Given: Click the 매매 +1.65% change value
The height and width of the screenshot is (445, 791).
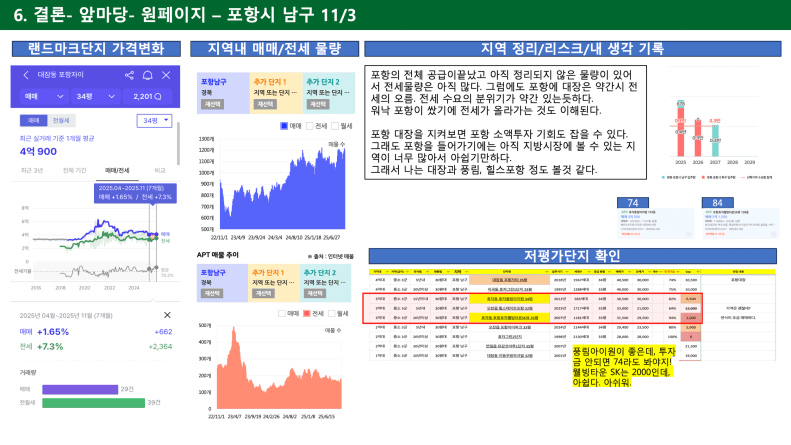Looking at the screenshot, I should point(52,331).
